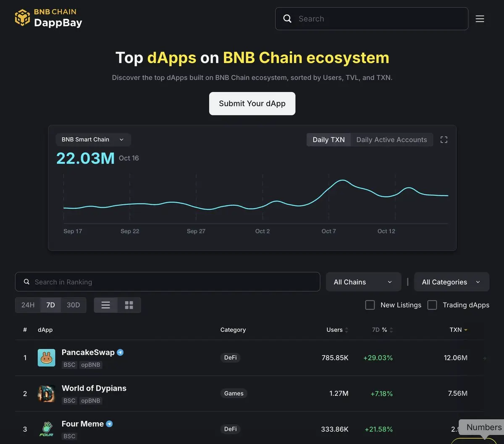Expand chart to fullscreen

point(444,140)
